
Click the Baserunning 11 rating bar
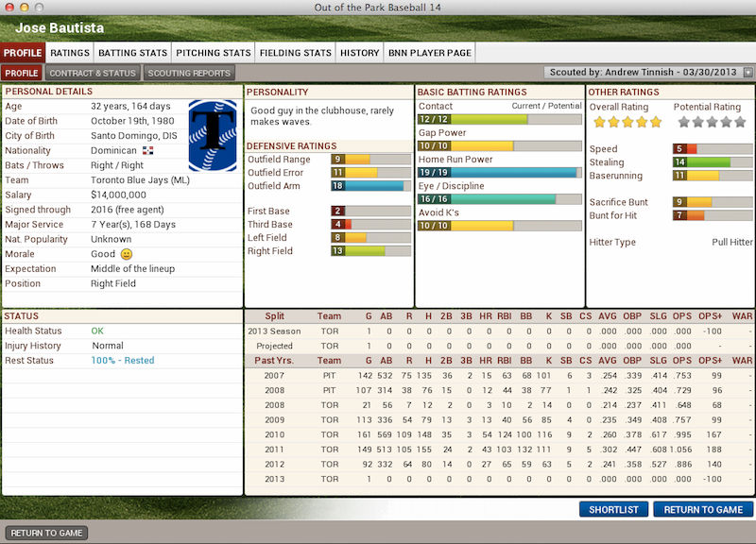tap(713, 176)
